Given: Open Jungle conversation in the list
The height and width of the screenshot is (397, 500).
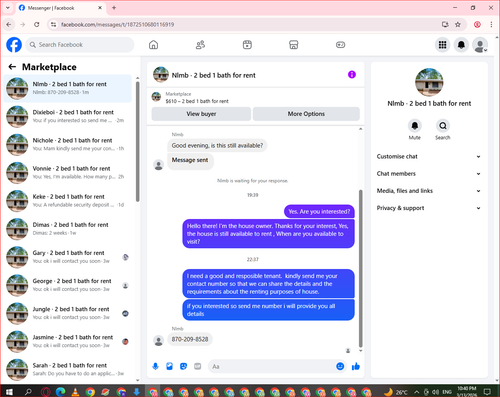Looking at the screenshot, I should (68, 313).
